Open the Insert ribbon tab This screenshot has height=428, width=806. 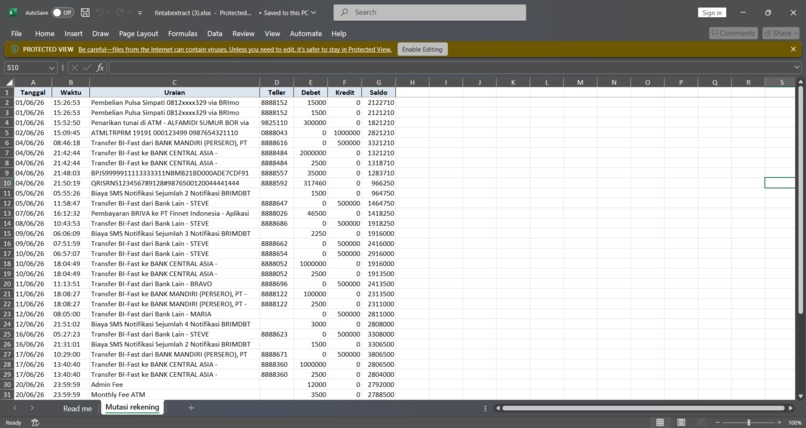[x=74, y=33]
